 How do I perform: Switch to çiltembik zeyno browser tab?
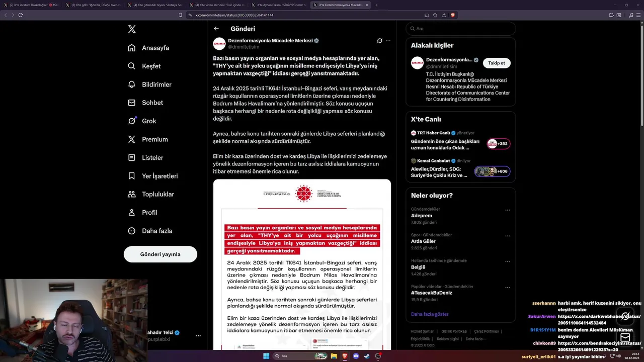pyautogui.click(x=154, y=5)
